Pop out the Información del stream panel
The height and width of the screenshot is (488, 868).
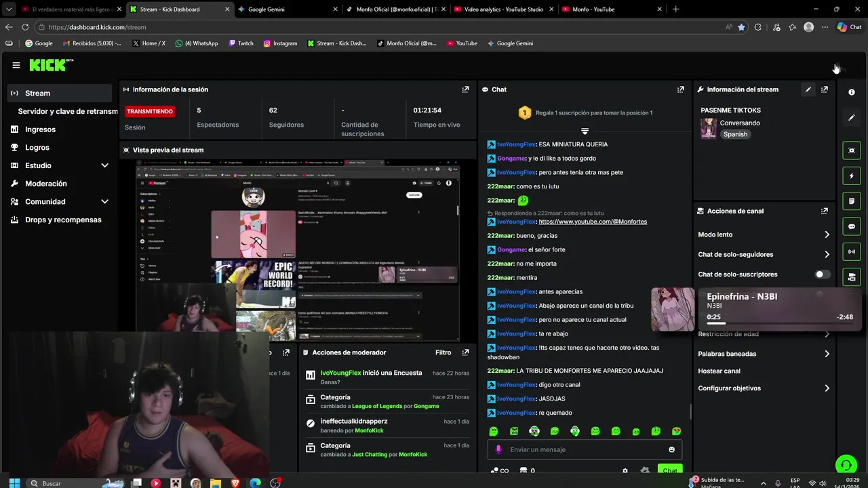click(x=825, y=89)
